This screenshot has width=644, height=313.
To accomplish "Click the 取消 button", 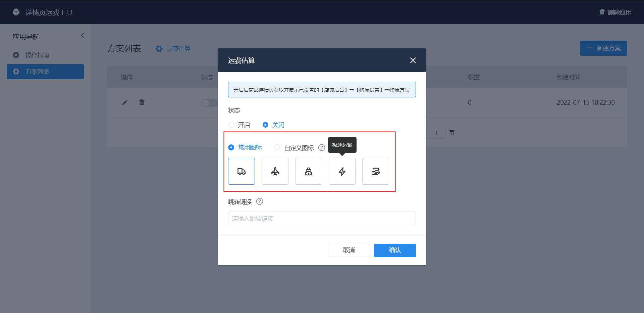I will tap(349, 251).
